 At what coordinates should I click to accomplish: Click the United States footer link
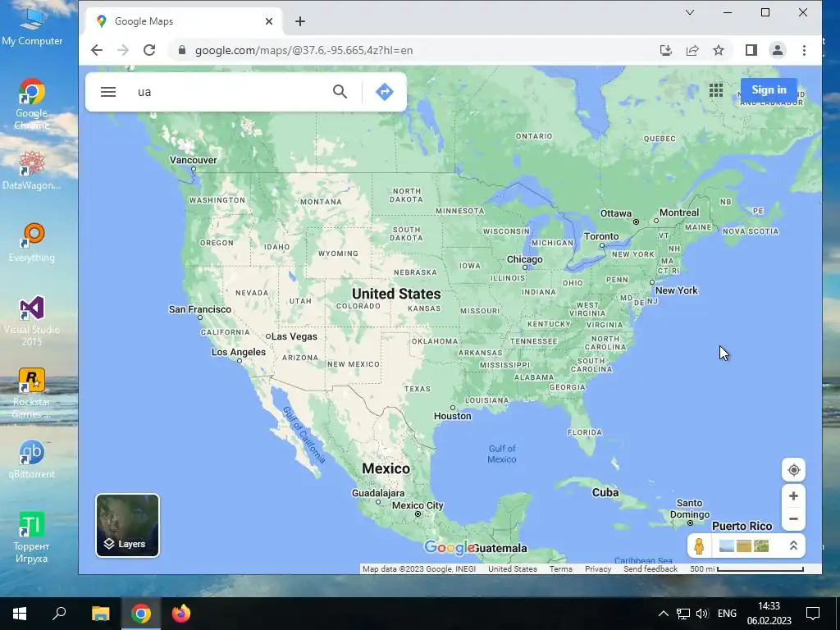coord(512,569)
